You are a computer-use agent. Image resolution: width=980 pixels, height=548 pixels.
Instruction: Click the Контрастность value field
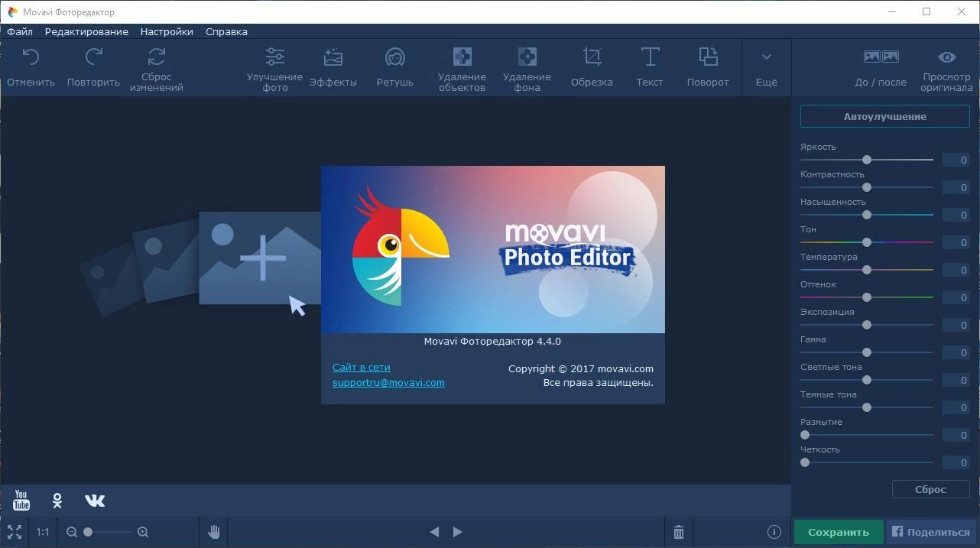click(x=956, y=187)
